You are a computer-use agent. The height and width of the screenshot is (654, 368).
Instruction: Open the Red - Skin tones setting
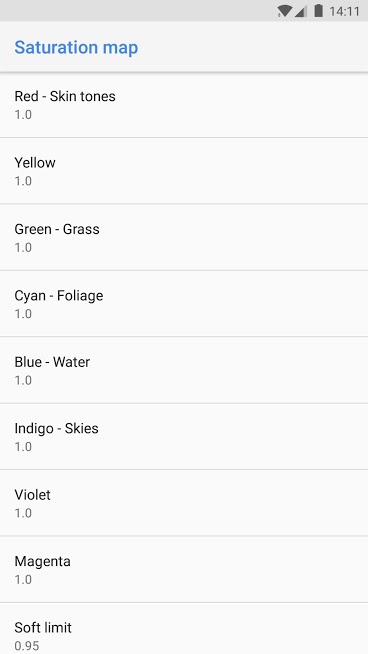click(x=184, y=105)
